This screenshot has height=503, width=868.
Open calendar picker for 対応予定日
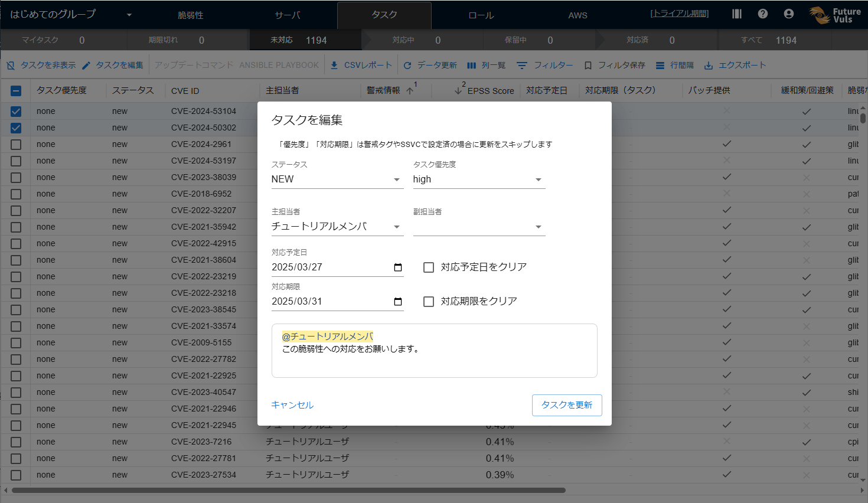(x=398, y=267)
